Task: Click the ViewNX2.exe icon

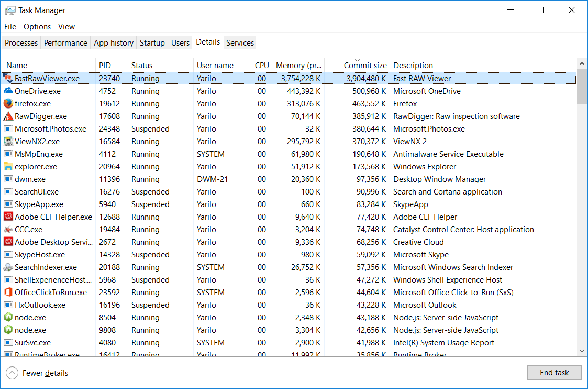Action: (x=8, y=142)
